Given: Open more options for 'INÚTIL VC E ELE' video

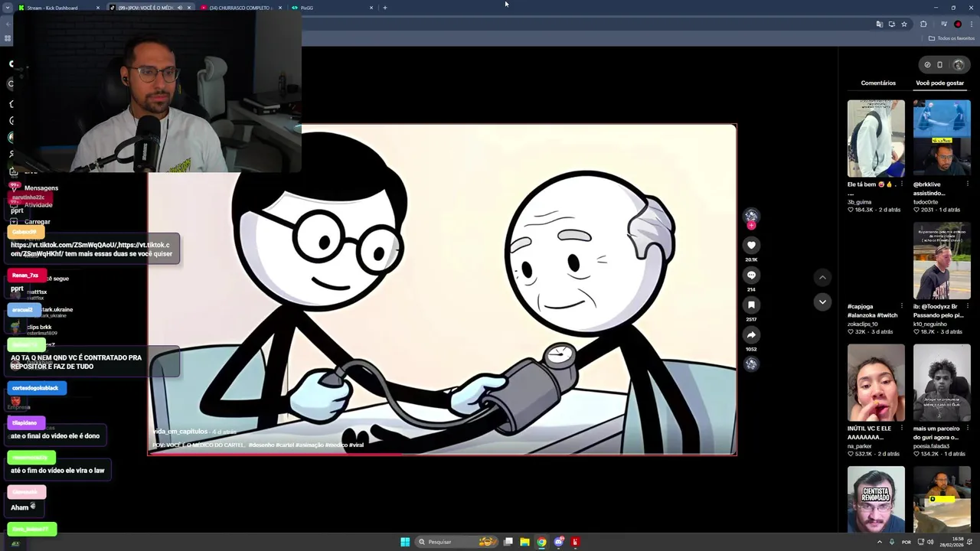Looking at the screenshot, I should point(901,429).
